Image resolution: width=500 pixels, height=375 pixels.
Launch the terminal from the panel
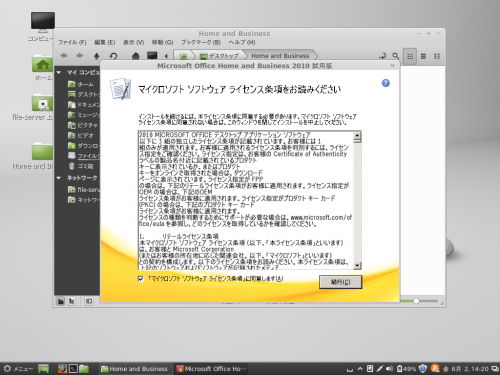(73, 368)
